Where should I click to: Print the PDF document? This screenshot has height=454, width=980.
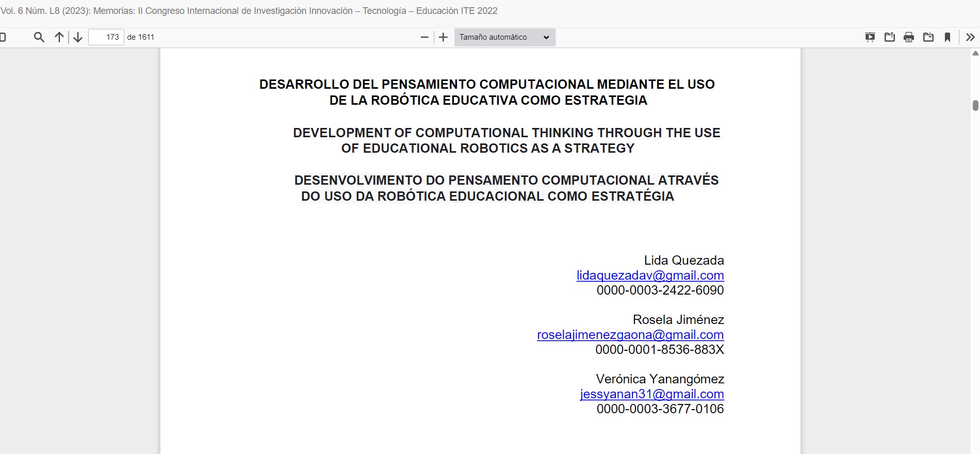pos(909,37)
